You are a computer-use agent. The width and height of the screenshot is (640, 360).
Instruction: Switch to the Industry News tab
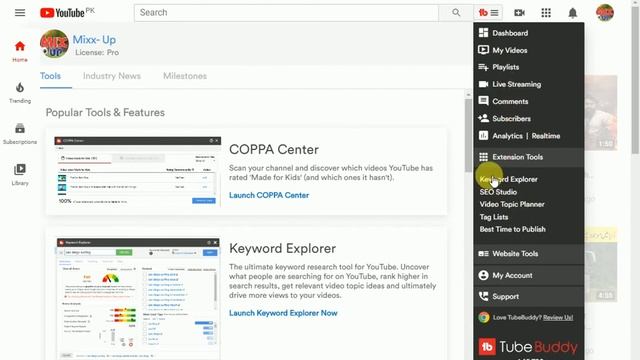[112, 76]
